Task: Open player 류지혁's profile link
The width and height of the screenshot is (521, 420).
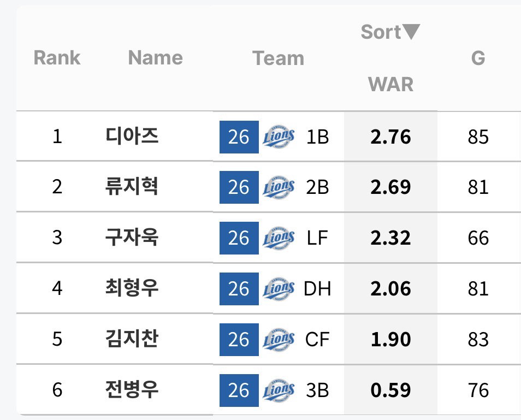Action: tap(132, 186)
